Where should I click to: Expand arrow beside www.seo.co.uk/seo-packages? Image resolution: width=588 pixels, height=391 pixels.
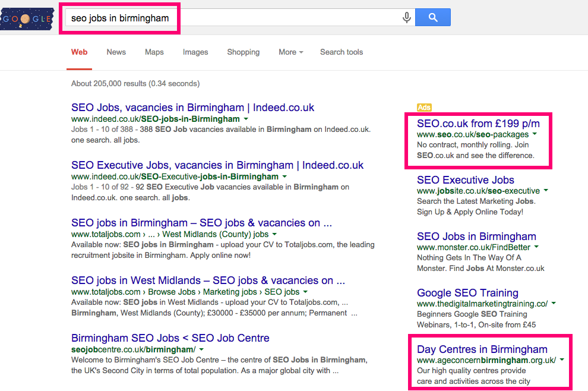535,134
